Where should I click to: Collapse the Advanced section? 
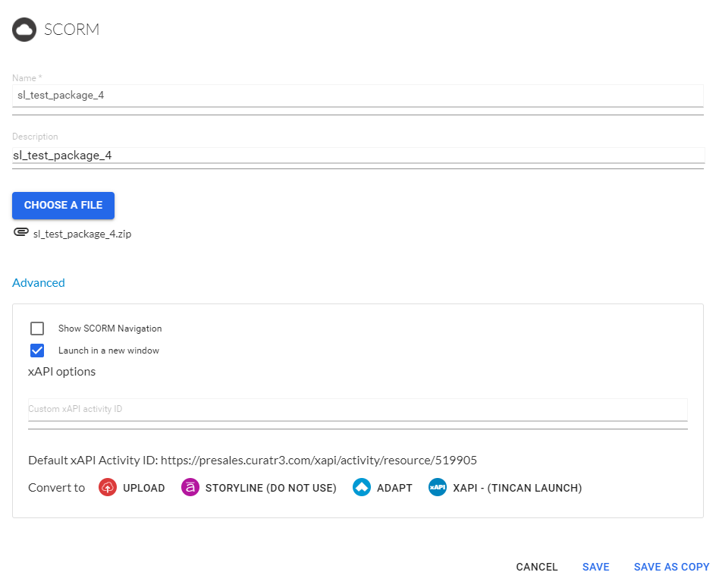39,283
